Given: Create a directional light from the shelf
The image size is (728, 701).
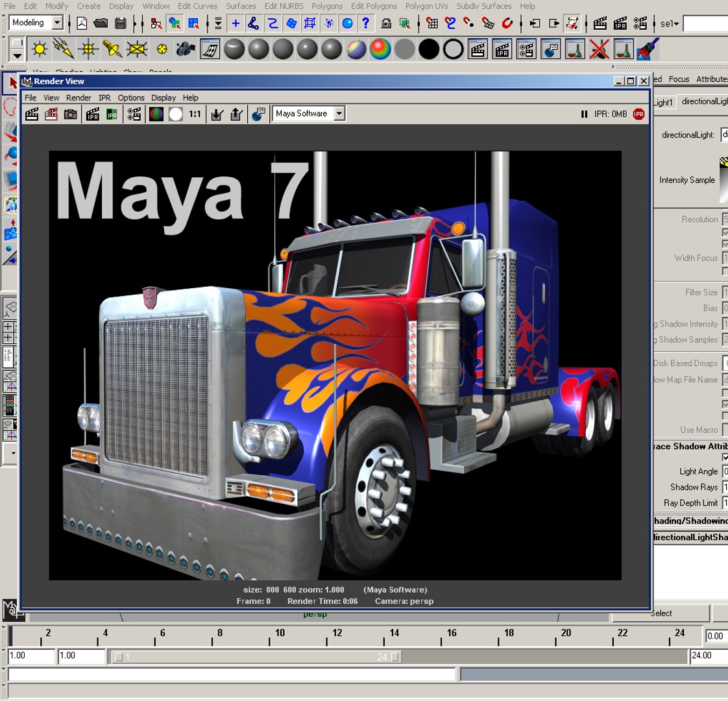Looking at the screenshot, I should (x=64, y=49).
